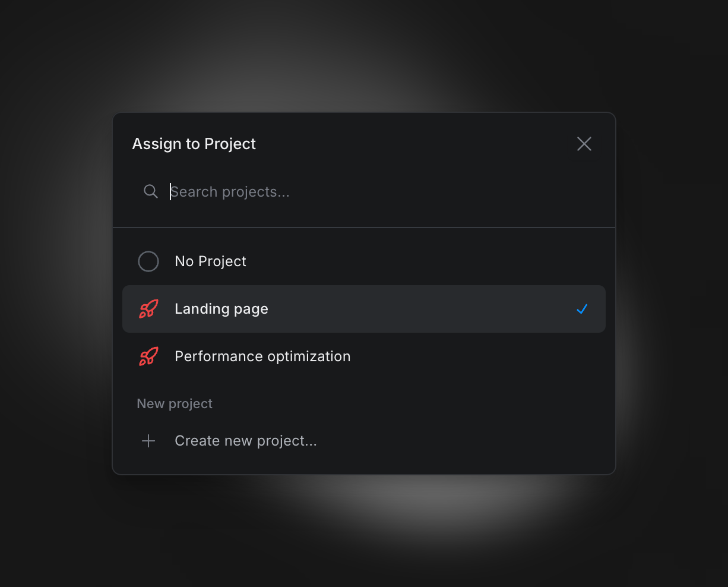Click the Create new project text
The width and height of the screenshot is (728, 587).
[246, 441]
